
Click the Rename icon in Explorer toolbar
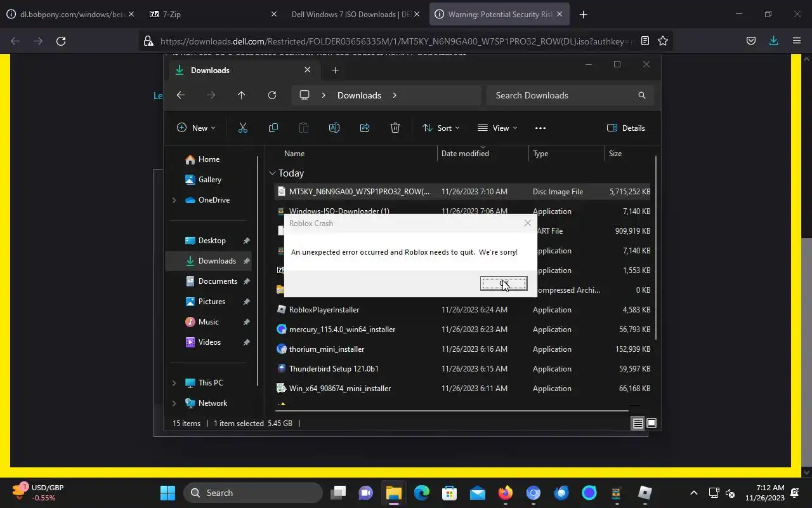(x=334, y=128)
